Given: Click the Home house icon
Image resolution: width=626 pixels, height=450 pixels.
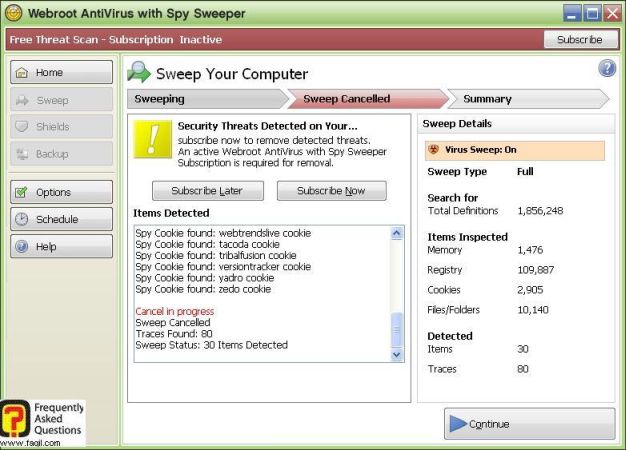Looking at the screenshot, I should click(x=22, y=73).
